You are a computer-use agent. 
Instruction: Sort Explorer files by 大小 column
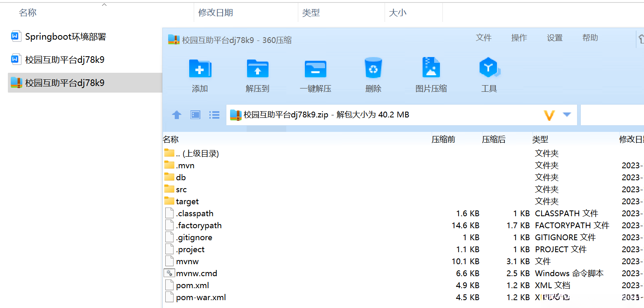[398, 13]
